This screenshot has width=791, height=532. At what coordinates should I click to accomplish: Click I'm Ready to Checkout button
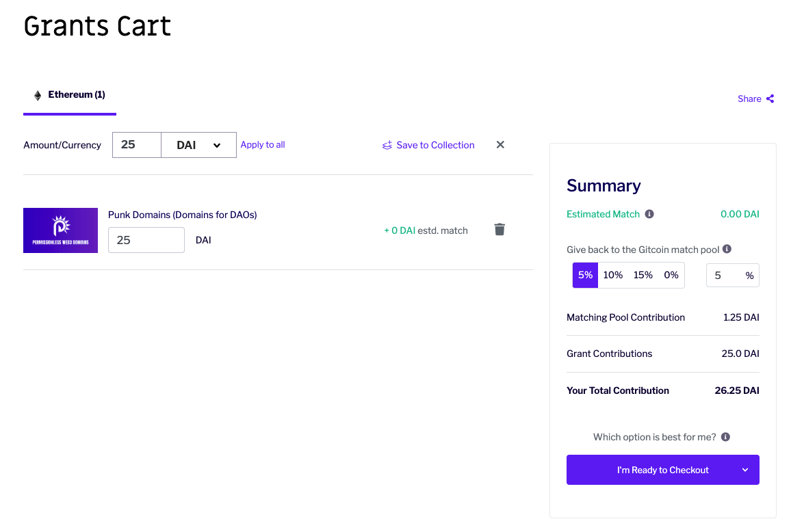[x=662, y=470]
